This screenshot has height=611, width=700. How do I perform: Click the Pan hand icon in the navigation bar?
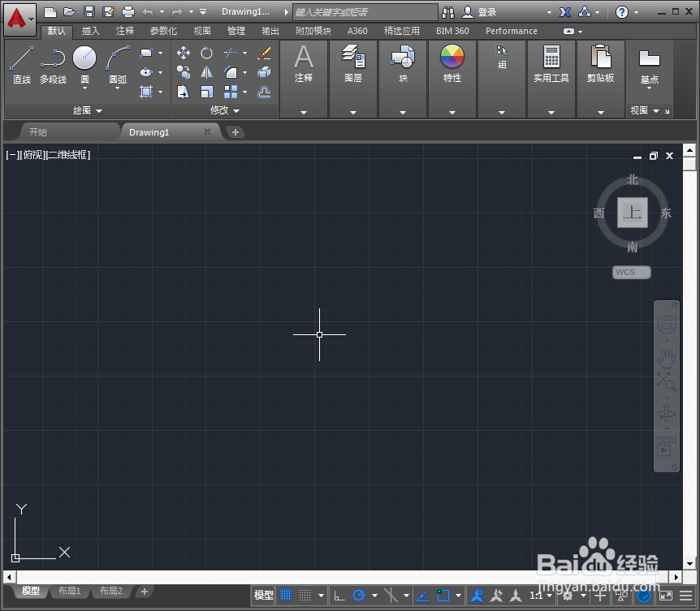pyautogui.click(x=667, y=359)
